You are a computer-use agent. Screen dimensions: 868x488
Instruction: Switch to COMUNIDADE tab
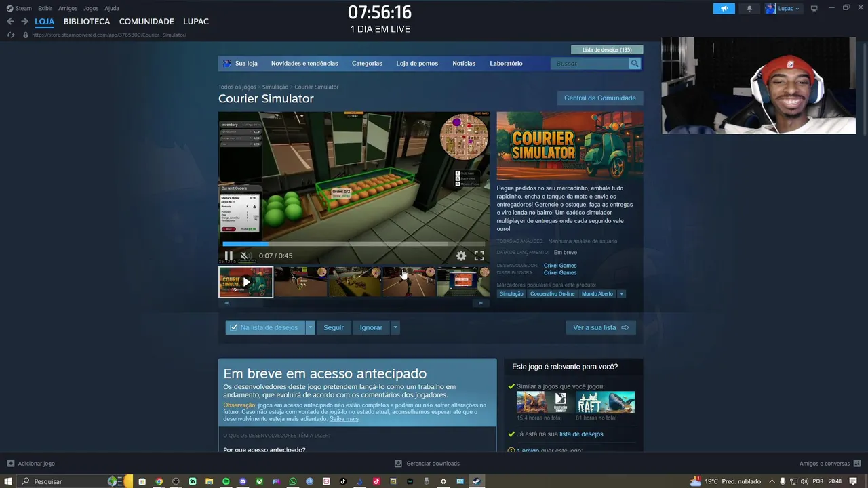146,22
